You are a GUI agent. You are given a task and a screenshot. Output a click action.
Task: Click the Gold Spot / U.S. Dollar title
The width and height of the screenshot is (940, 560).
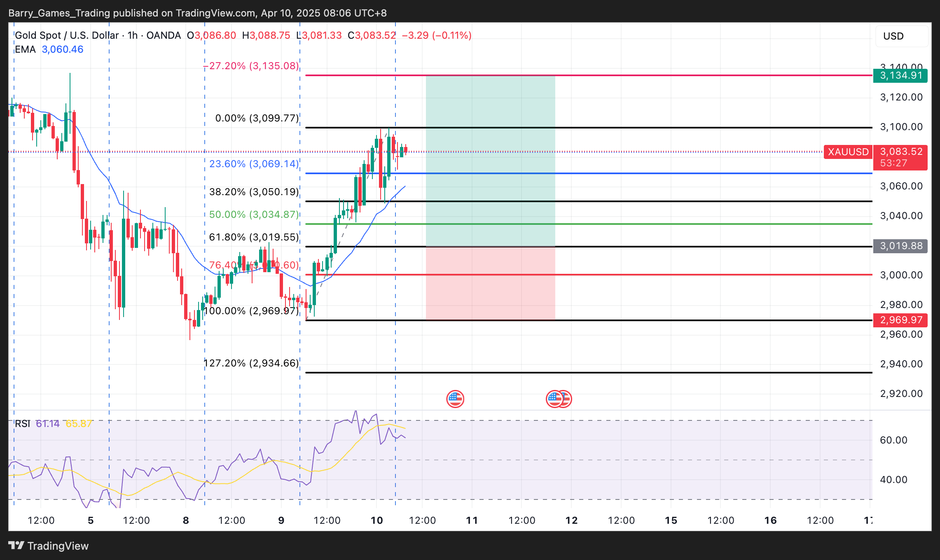click(x=67, y=35)
